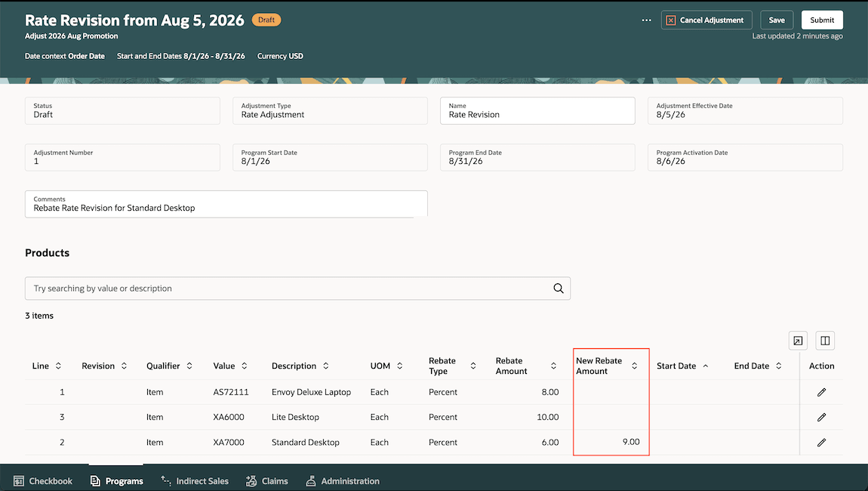This screenshot has height=491, width=868.
Task: Sort by Rebate Type column
Action: [x=473, y=366]
